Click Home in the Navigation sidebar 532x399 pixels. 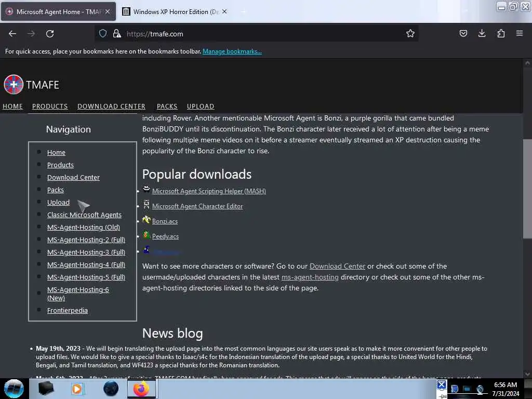coord(56,152)
